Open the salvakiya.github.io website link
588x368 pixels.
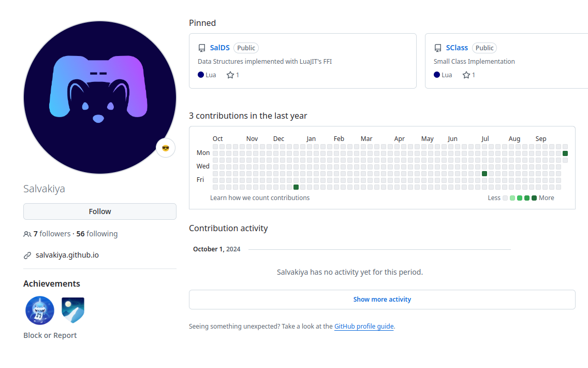[x=67, y=255]
